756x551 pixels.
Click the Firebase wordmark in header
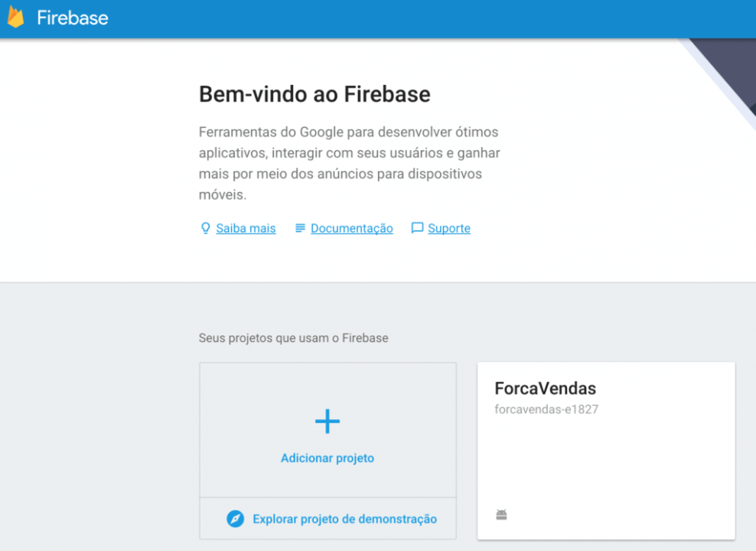click(73, 18)
